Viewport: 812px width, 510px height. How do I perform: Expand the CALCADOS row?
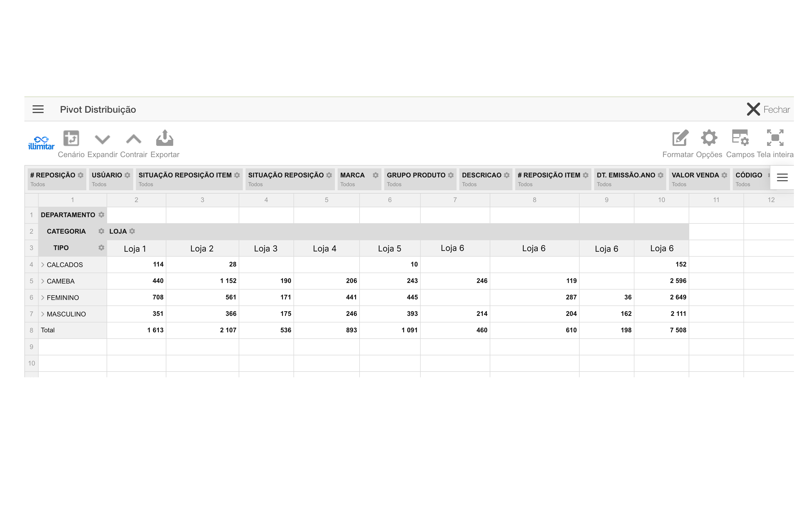click(43, 265)
